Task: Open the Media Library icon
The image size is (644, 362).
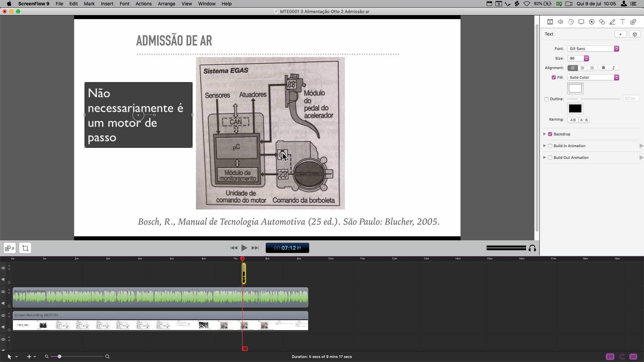Action: pos(633,22)
